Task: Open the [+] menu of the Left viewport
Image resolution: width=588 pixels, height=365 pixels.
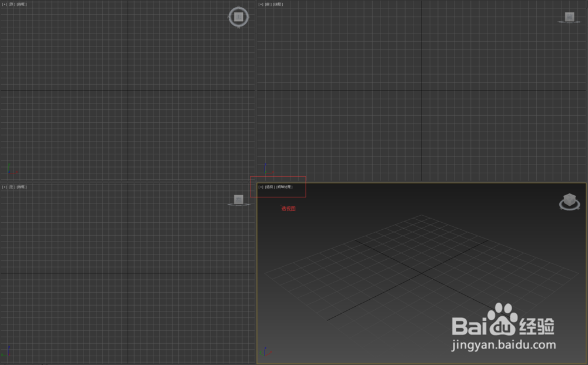Action: (5, 187)
